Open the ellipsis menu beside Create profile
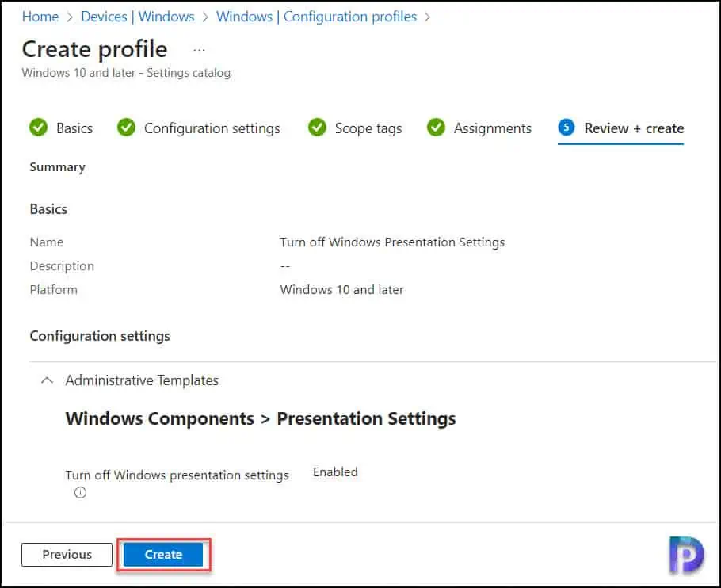Screen dimensions: 721x588 (199, 50)
